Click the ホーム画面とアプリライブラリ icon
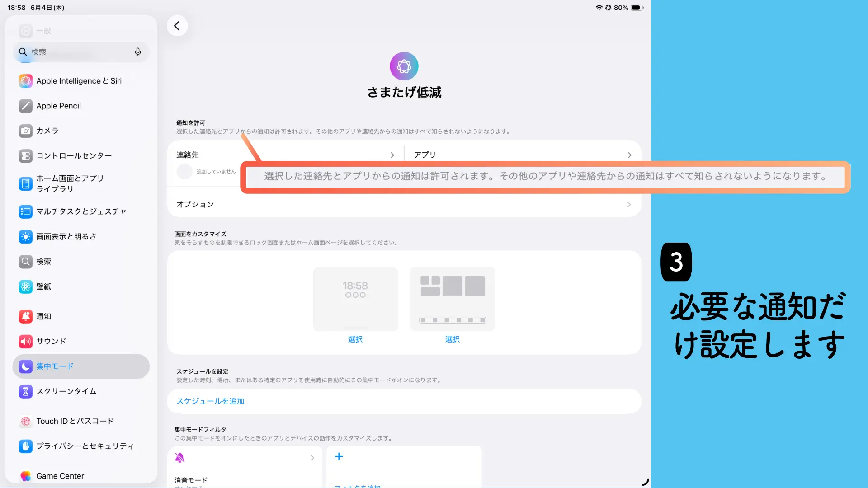 tap(26, 183)
